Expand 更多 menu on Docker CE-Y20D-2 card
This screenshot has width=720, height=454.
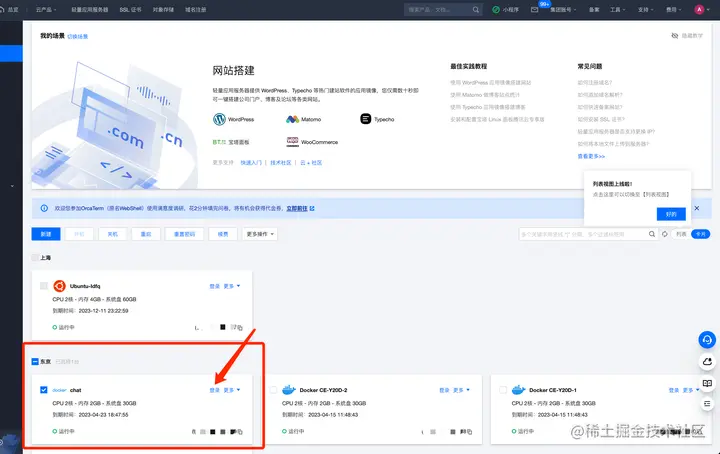(461, 390)
